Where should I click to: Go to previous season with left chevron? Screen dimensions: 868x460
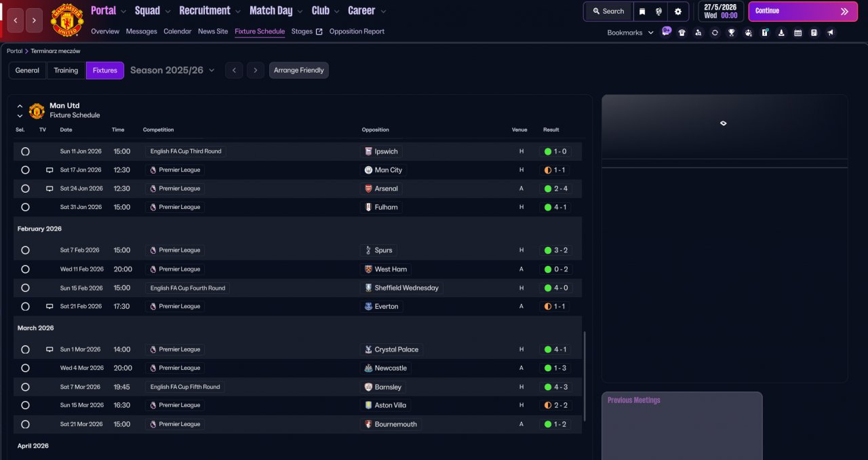click(234, 71)
